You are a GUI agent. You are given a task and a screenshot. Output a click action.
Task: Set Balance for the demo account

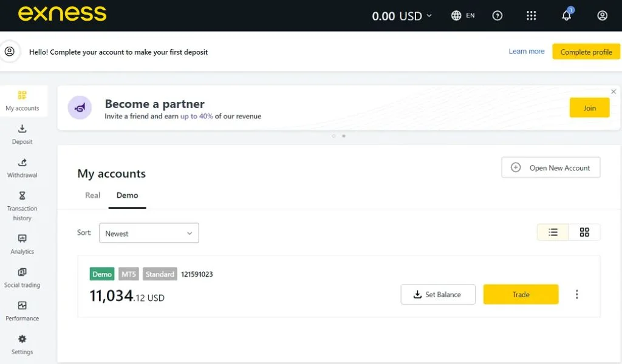point(438,294)
